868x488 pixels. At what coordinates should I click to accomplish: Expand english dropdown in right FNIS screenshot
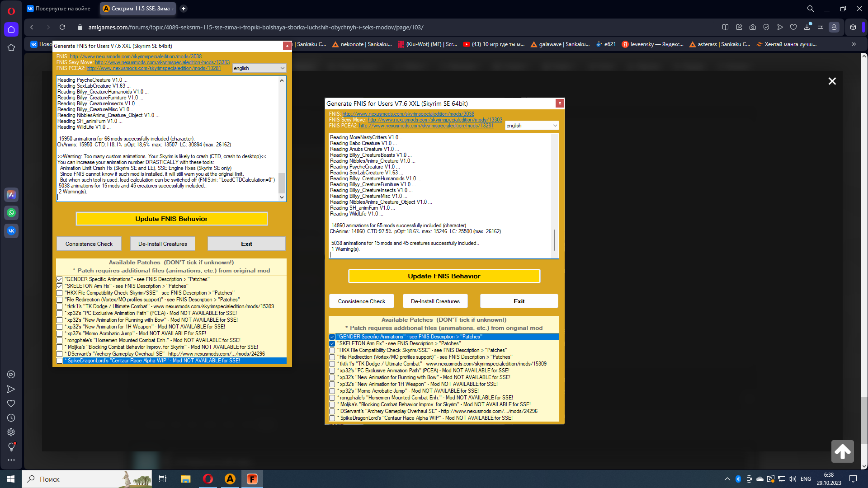(x=532, y=126)
